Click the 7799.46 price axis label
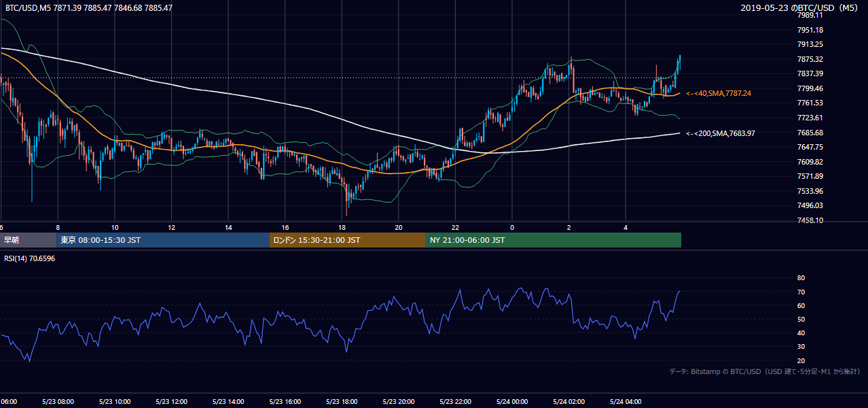The width and height of the screenshot is (868, 408). click(810, 88)
